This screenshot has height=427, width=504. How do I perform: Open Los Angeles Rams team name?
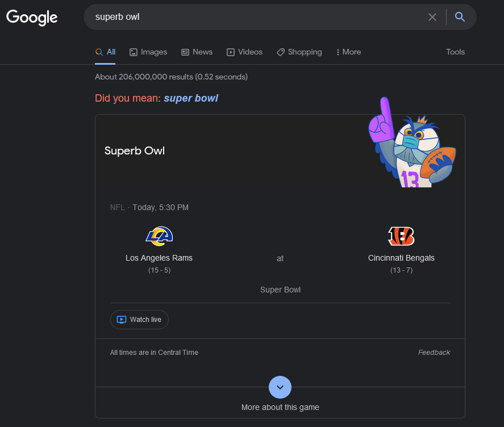(159, 258)
